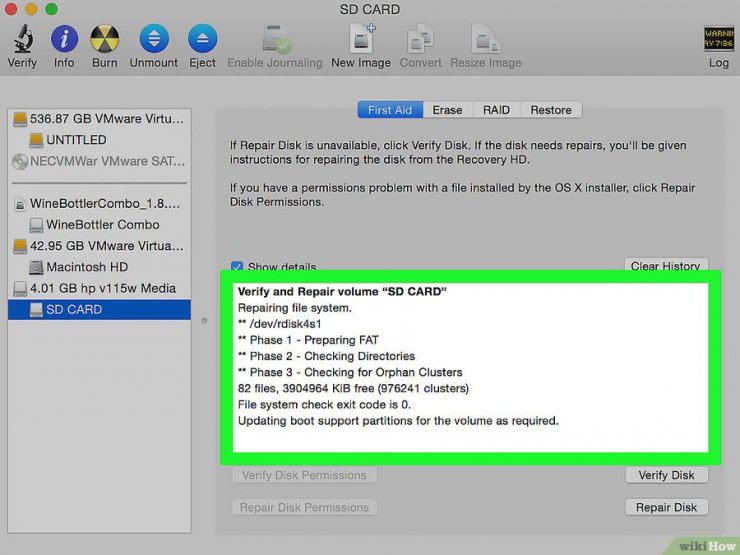The image size is (740, 555).
Task: Click the Unmount toolbar icon
Action: click(x=154, y=39)
